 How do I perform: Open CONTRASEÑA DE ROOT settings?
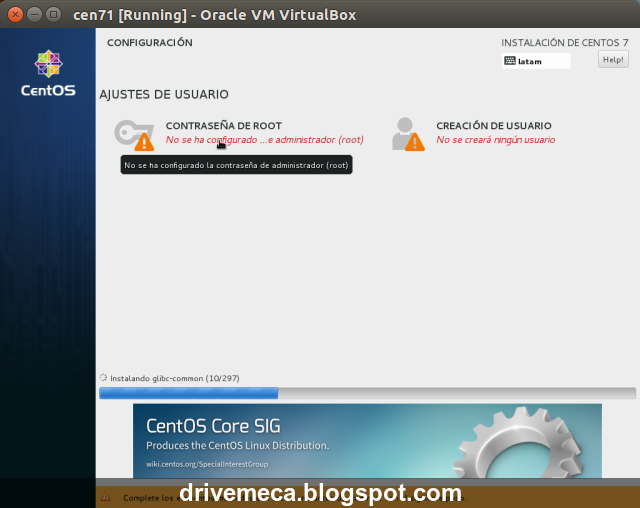[224, 126]
